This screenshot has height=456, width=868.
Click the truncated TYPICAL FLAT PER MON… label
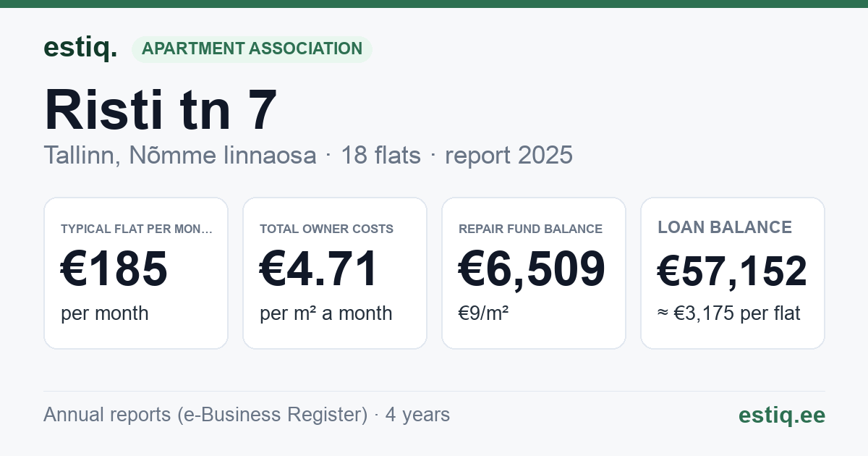tap(137, 229)
